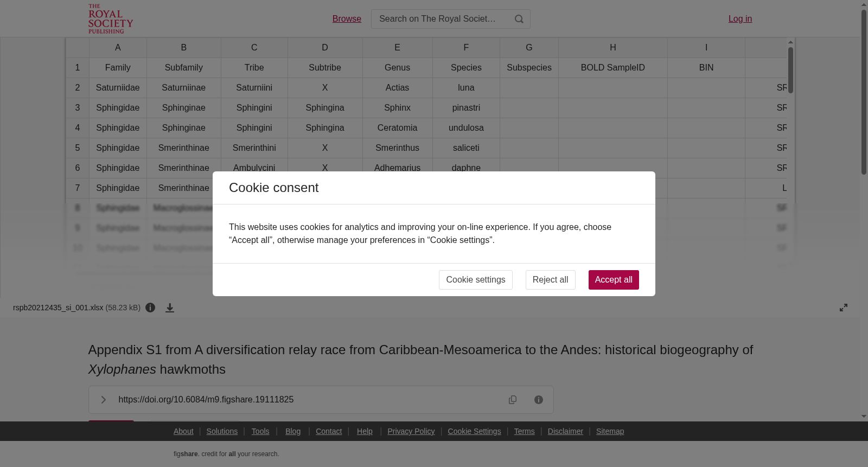Accept all cookies
The height and width of the screenshot is (467, 868).
[x=614, y=280]
